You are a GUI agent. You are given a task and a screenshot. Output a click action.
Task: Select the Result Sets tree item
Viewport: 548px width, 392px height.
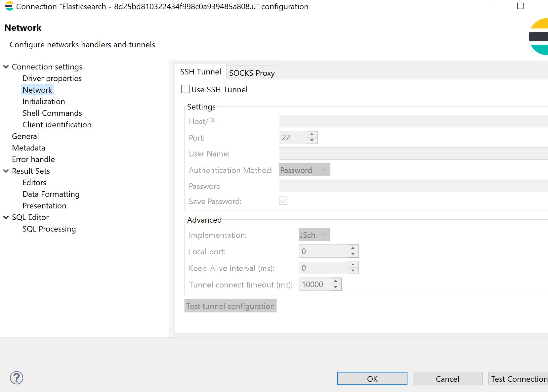(x=31, y=171)
